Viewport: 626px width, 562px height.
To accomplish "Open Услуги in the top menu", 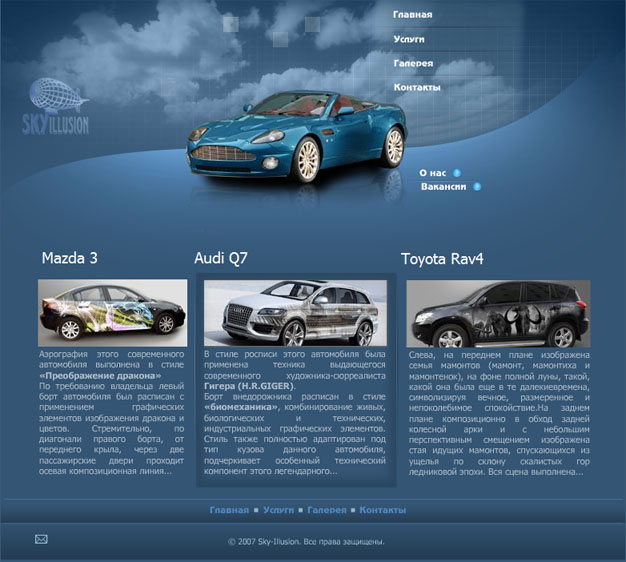I will 409,39.
